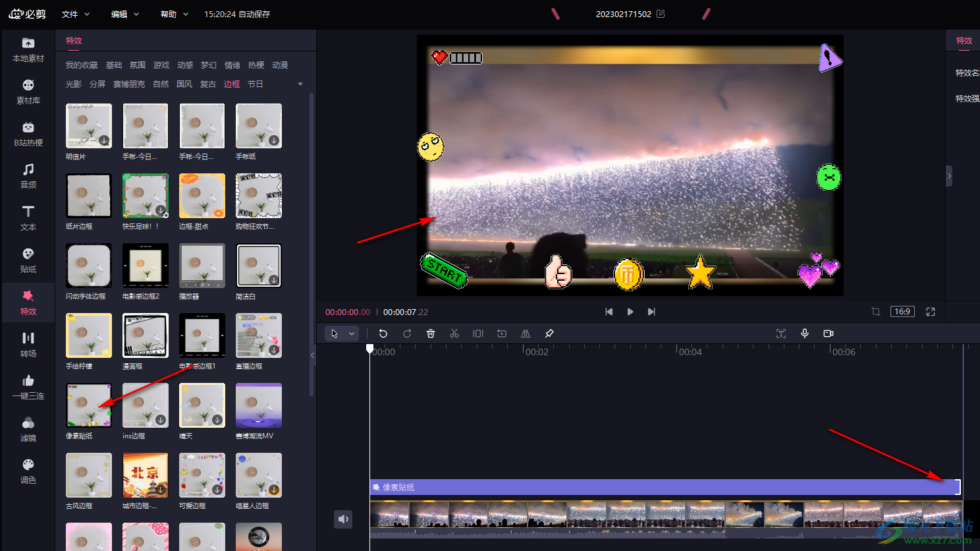Select the 特效 effects sidebar icon

pos(28,303)
